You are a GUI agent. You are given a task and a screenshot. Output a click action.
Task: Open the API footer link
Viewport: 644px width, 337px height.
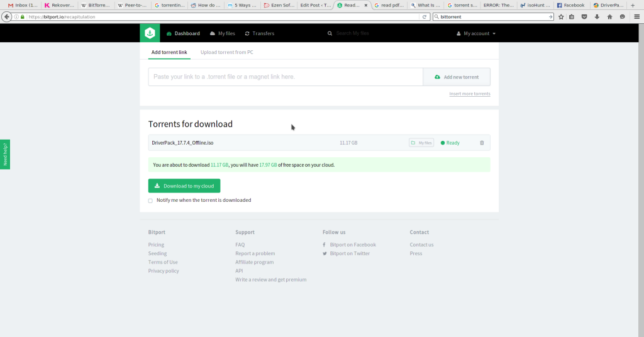point(239,271)
